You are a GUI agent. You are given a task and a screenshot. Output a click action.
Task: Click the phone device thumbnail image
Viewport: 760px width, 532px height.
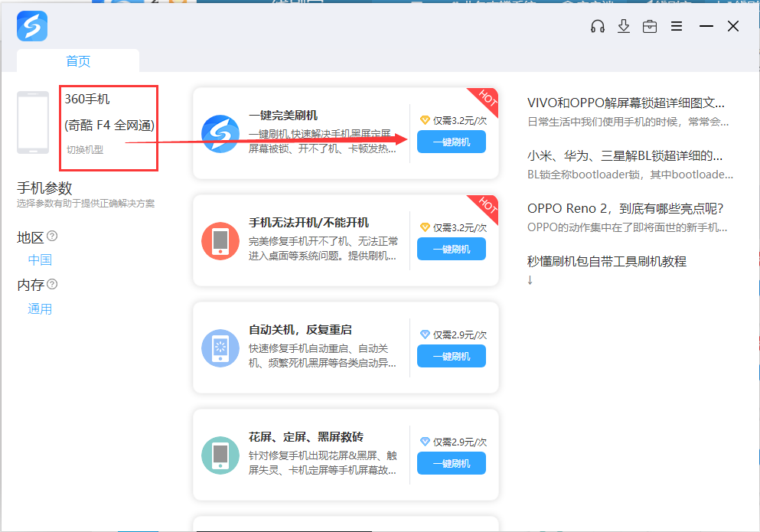[33, 122]
